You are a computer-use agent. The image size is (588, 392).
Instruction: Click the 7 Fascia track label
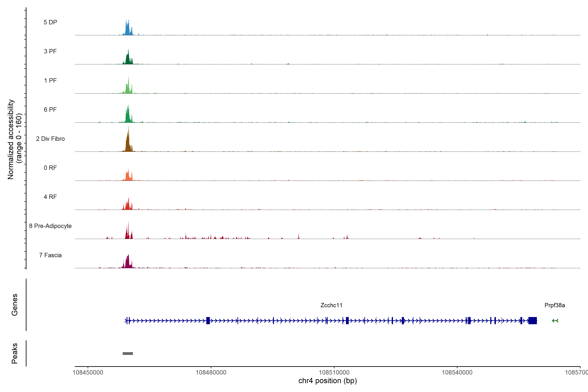tap(50, 255)
